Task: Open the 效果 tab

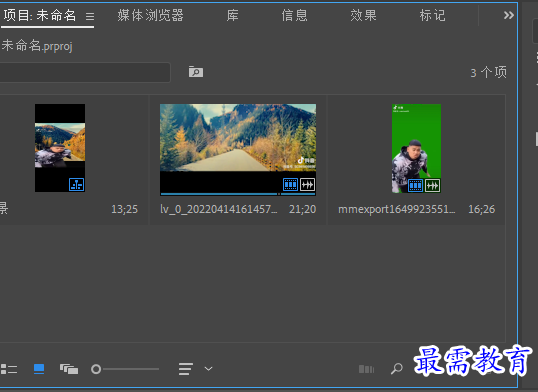Action: tap(363, 15)
